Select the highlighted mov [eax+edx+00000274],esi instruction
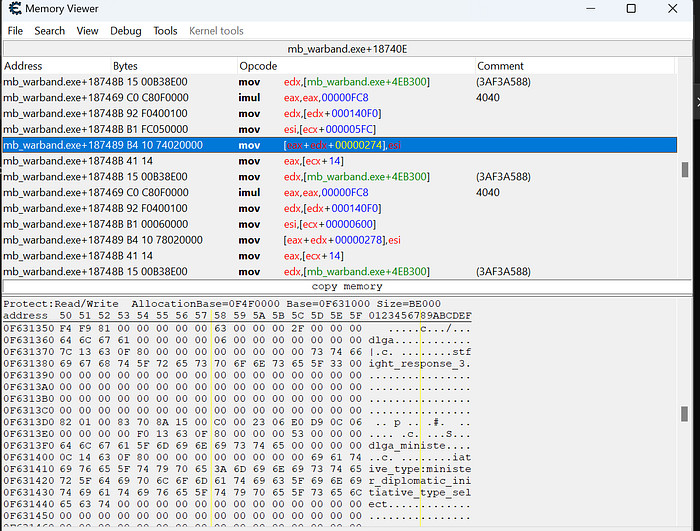The image size is (700, 531). (340, 145)
